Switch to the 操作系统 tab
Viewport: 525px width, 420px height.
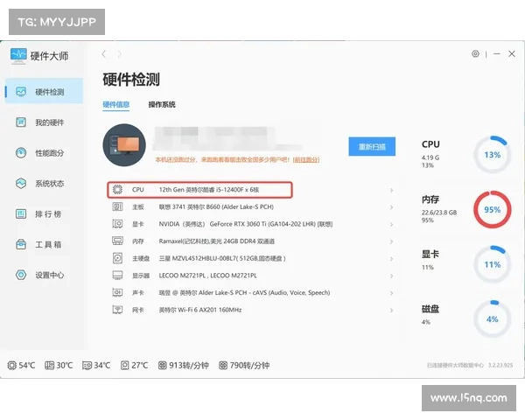(x=162, y=104)
